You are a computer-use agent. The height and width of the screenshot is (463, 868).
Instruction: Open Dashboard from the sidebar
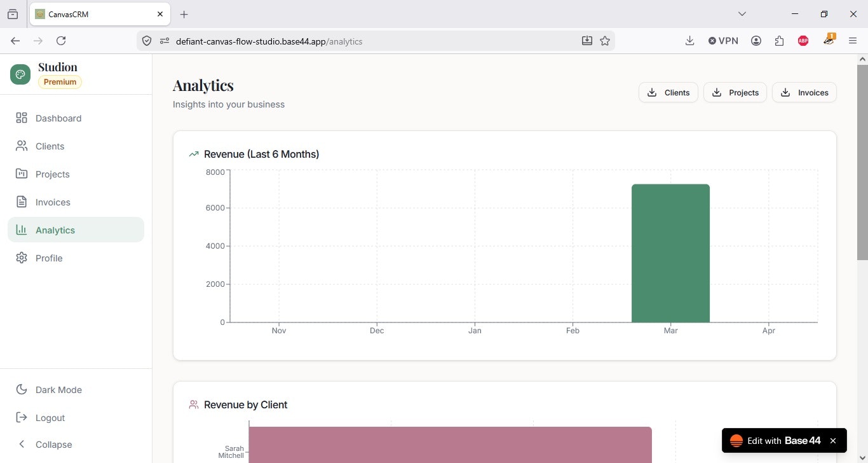(x=76, y=118)
